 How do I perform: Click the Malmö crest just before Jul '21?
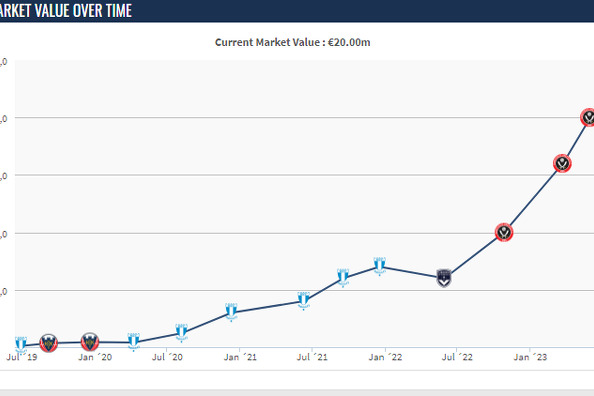coord(303,301)
